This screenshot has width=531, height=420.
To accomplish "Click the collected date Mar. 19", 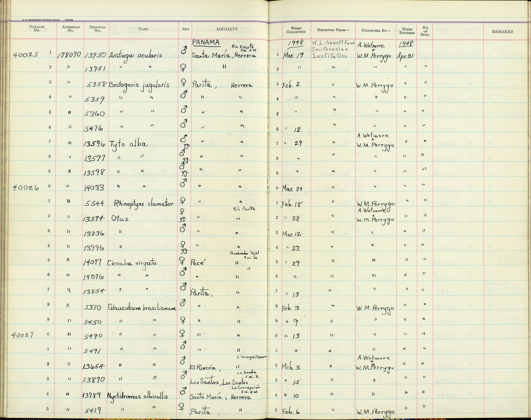I will click(293, 55).
